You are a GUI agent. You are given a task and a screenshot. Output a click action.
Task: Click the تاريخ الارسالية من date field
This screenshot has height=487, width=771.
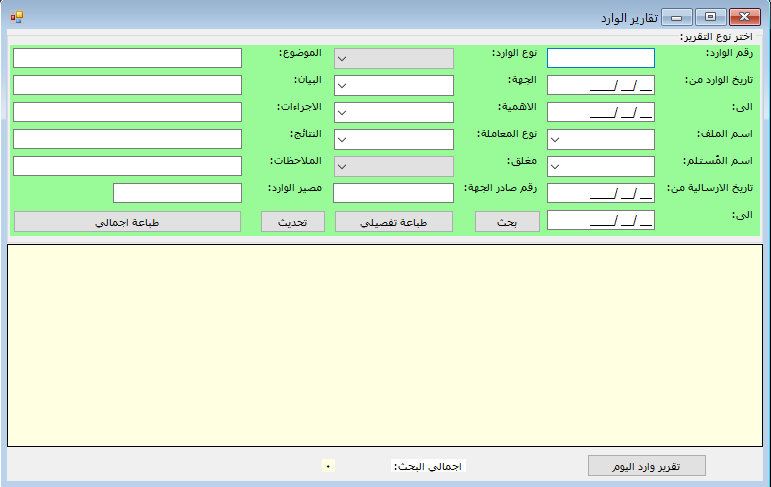600,193
